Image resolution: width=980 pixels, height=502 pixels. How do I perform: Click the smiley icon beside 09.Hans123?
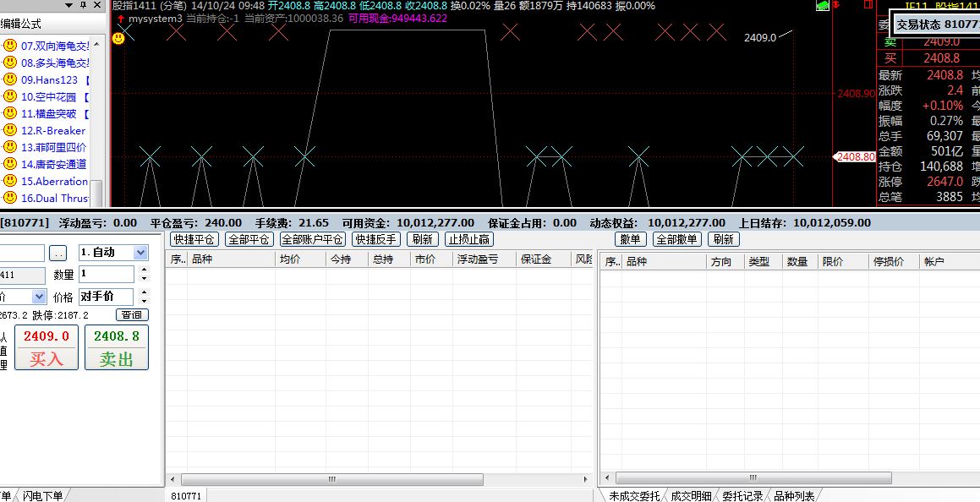pyautogui.click(x=9, y=79)
